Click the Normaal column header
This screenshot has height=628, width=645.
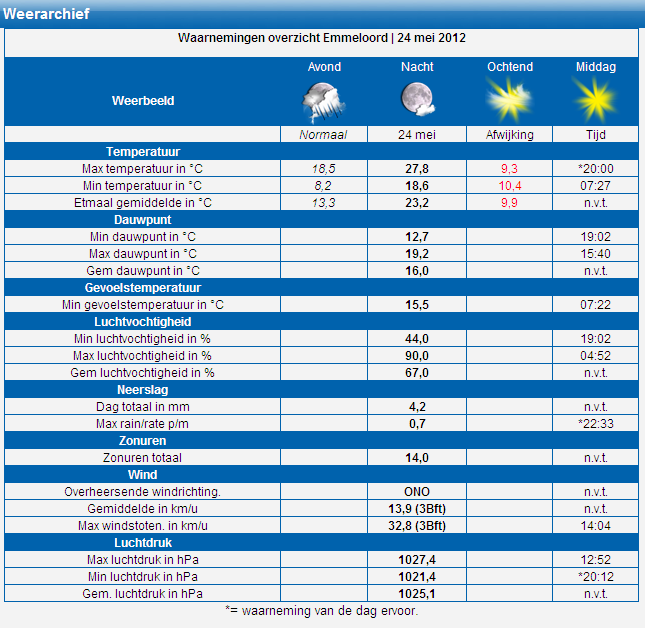pos(323,134)
